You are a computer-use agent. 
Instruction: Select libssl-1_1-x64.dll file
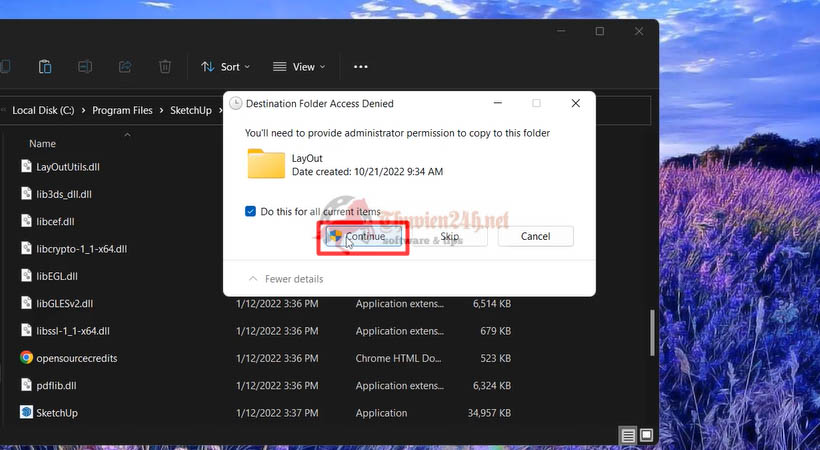pos(73,331)
